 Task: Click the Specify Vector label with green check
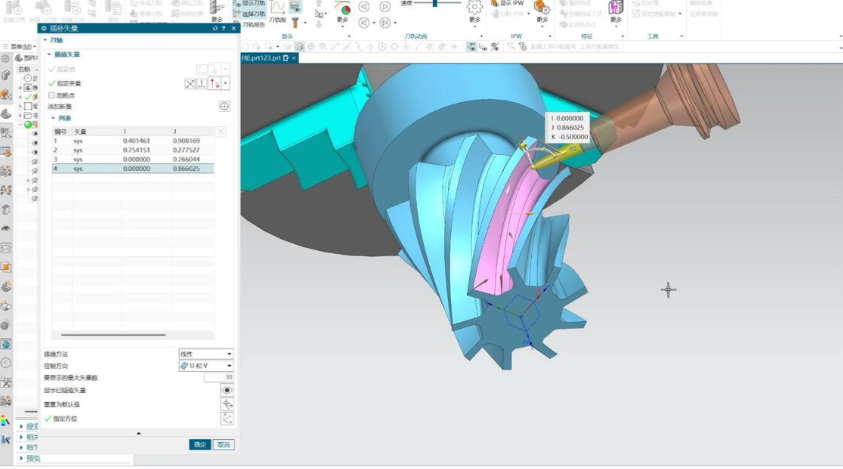pyautogui.click(x=65, y=83)
